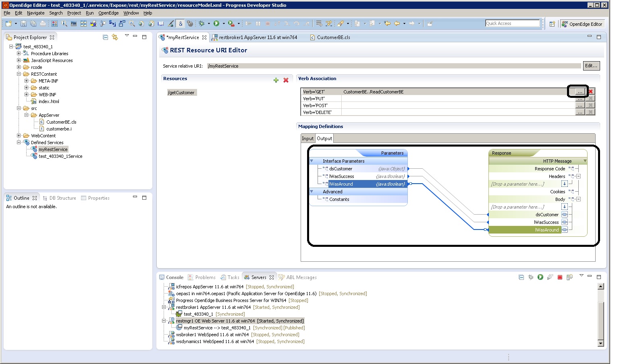Click browse button for Verb='DELETE'

tap(580, 112)
